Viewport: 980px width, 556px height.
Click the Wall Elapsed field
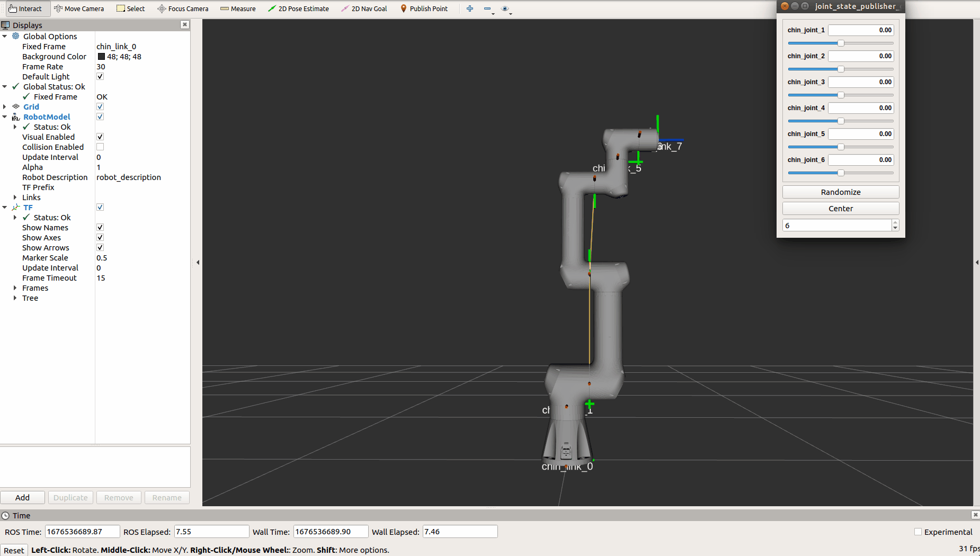[460, 531]
